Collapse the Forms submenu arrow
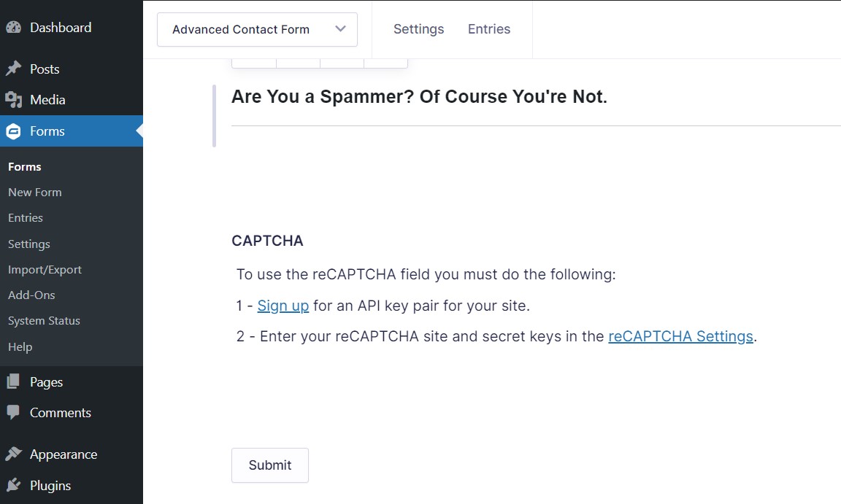The height and width of the screenshot is (504, 841). 136,131
